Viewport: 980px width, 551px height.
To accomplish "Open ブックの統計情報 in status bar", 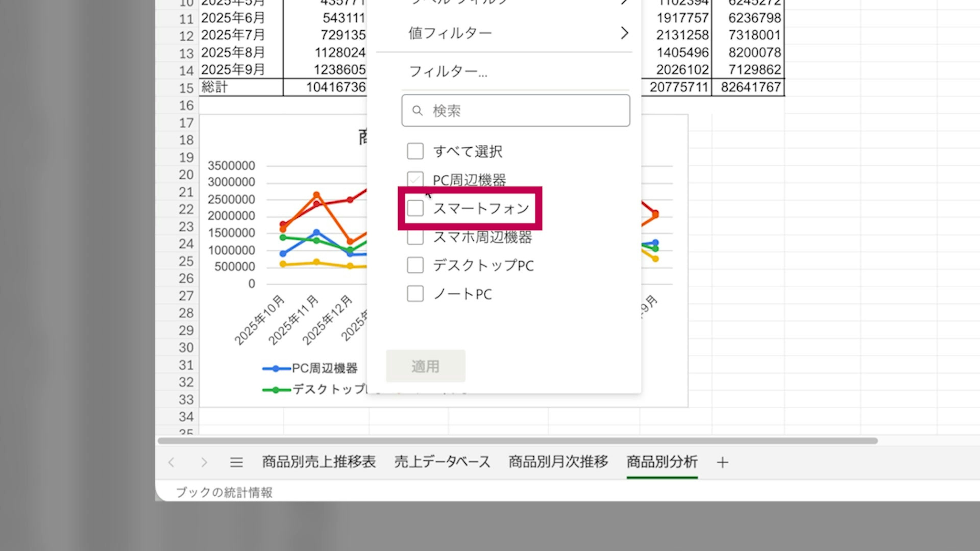I will pyautogui.click(x=225, y=492).
